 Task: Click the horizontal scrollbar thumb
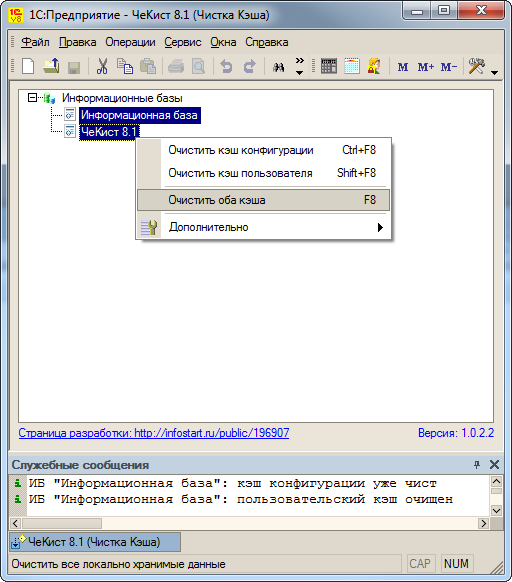pyautogui.click(x=62, y=523)
